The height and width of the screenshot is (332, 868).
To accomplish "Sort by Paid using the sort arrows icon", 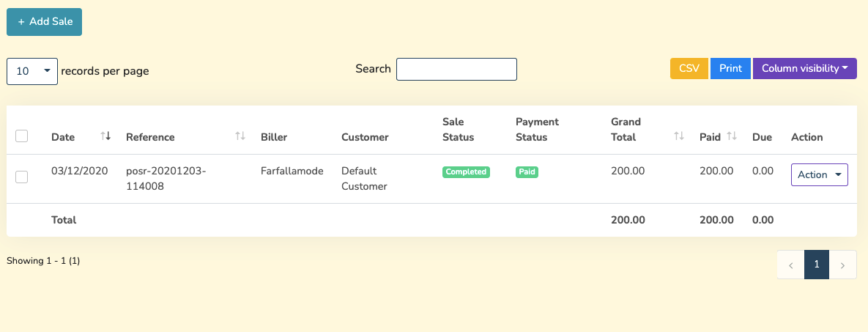I will (731, 136).
